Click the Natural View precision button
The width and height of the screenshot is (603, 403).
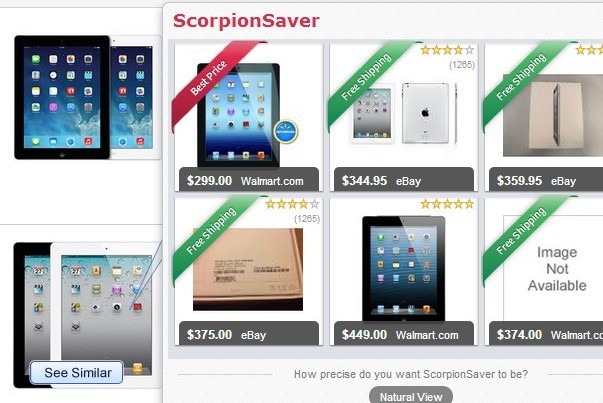coord(411,396)
